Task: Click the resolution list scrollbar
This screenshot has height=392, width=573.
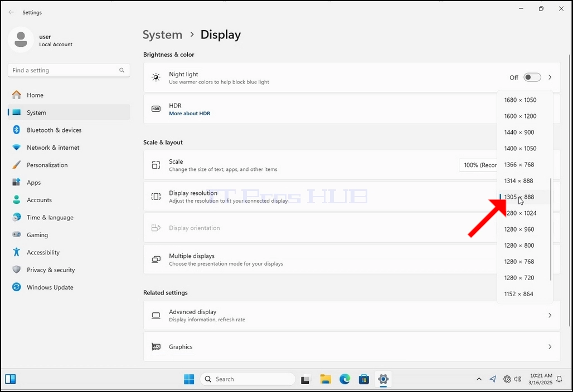Action: [550, 229]
